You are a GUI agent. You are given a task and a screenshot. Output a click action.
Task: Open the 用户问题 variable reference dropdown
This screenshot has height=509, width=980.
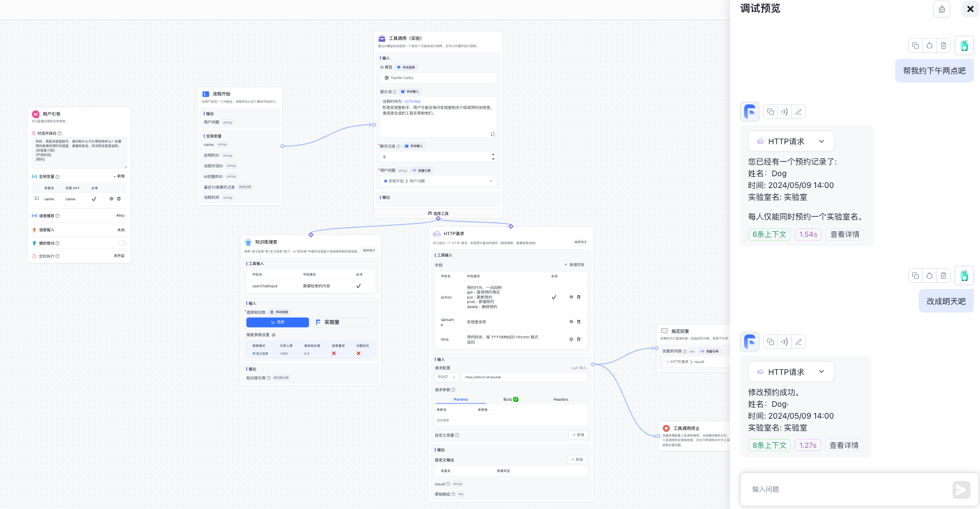[x=438, y=181]
